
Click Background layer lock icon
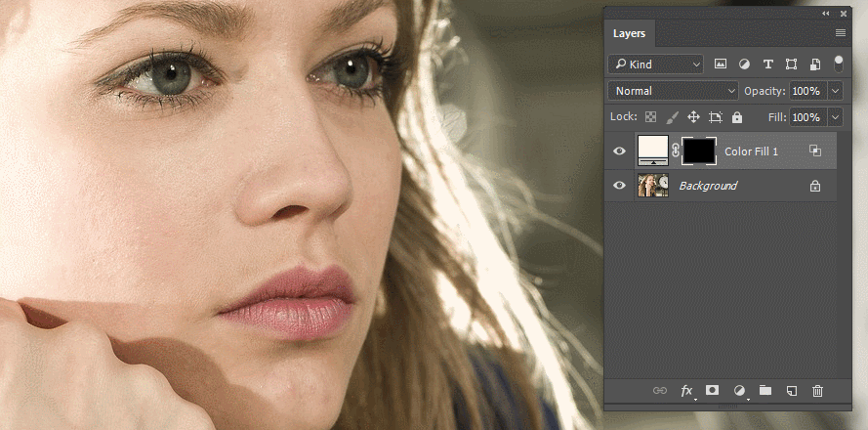[815, 186]
